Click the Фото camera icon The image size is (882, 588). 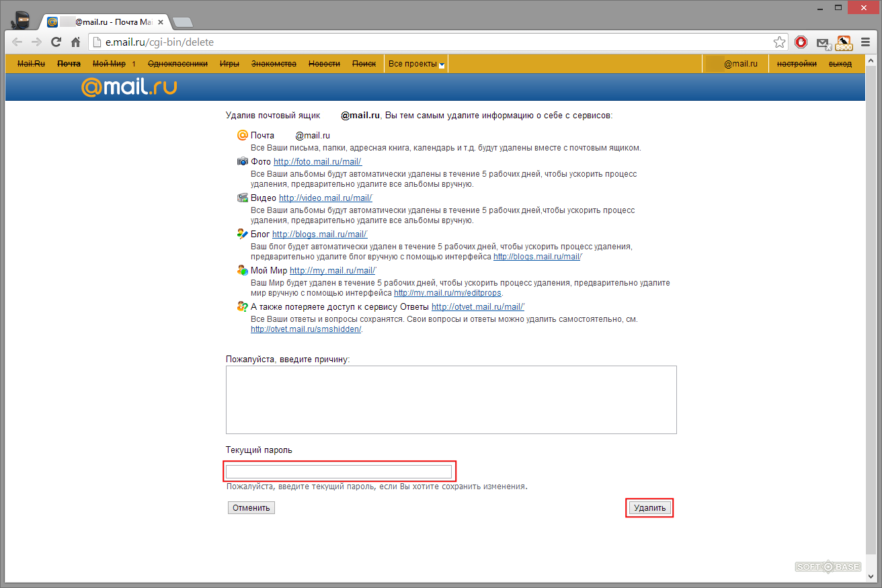(243, 161)
